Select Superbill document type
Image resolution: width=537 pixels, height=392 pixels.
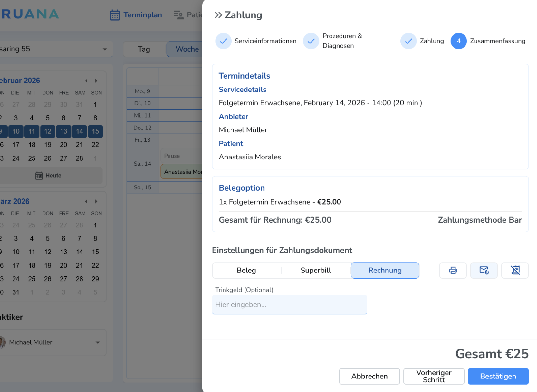[x=315, y=270]
